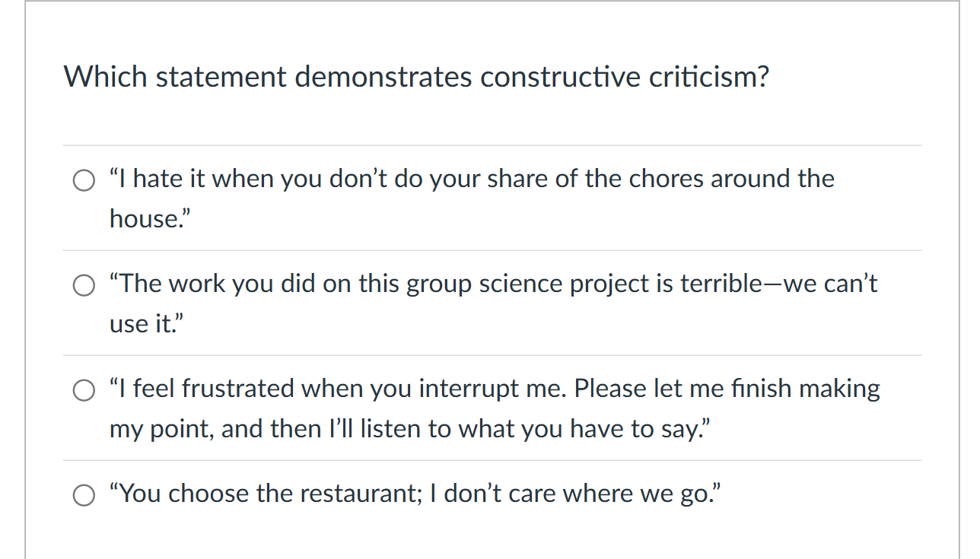The height and width of the screenshot is (559, 980).
Task: Click "use it." on the second answer's last line
Action: [147, 324]
